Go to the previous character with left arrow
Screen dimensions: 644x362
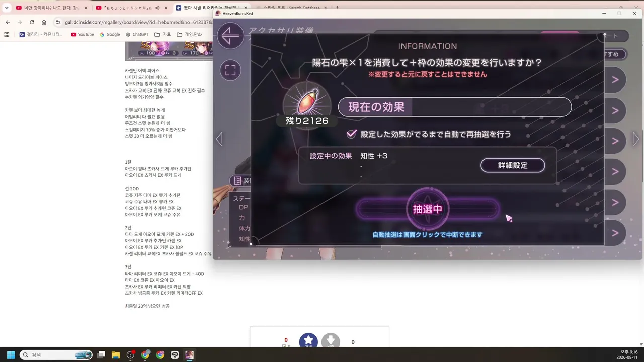219,139
